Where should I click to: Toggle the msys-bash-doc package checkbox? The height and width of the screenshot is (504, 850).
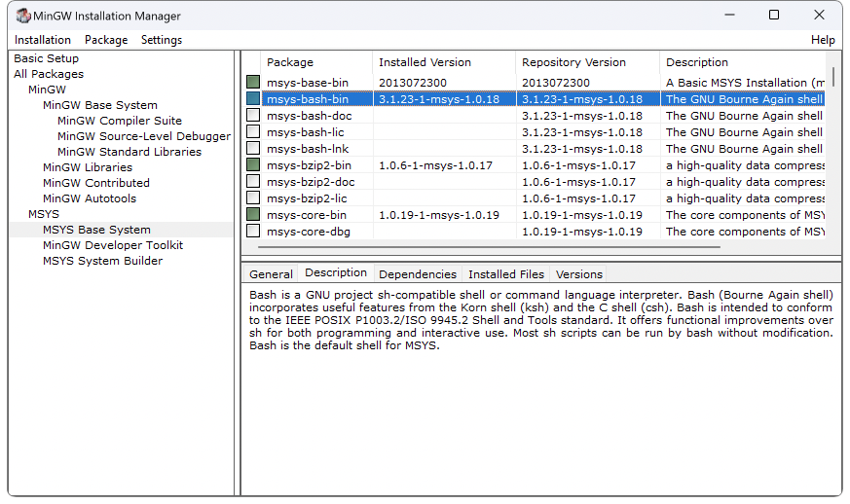253,116
